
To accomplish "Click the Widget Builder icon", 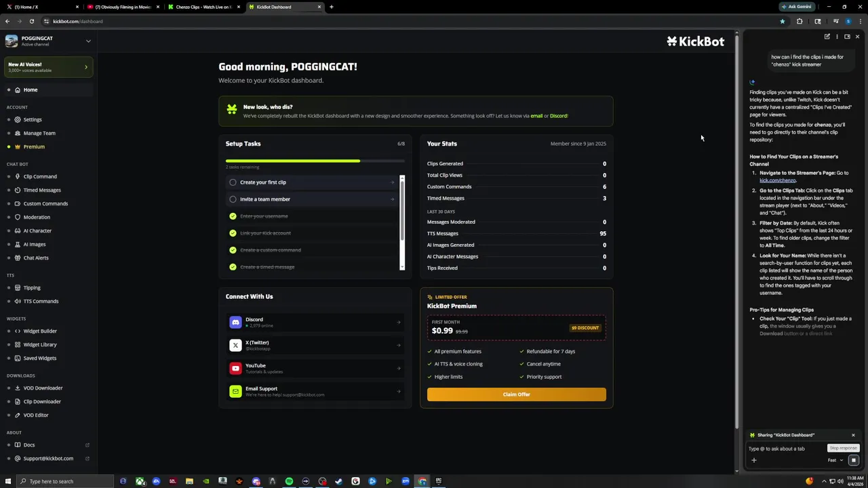I will click(18, 331).
